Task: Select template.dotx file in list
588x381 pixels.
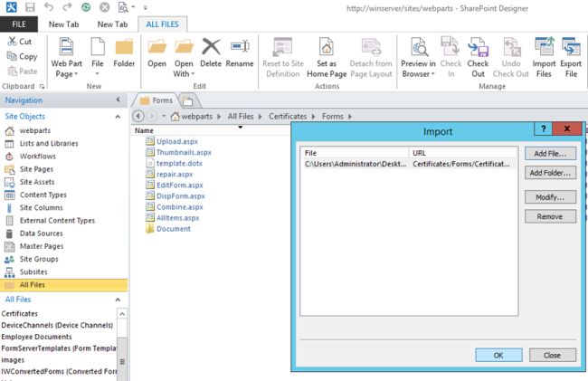Action: click(x=179, y=163)
